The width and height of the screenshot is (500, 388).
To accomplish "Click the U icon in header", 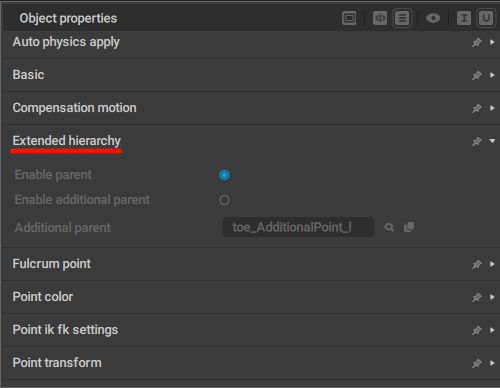I will point(486,18).
